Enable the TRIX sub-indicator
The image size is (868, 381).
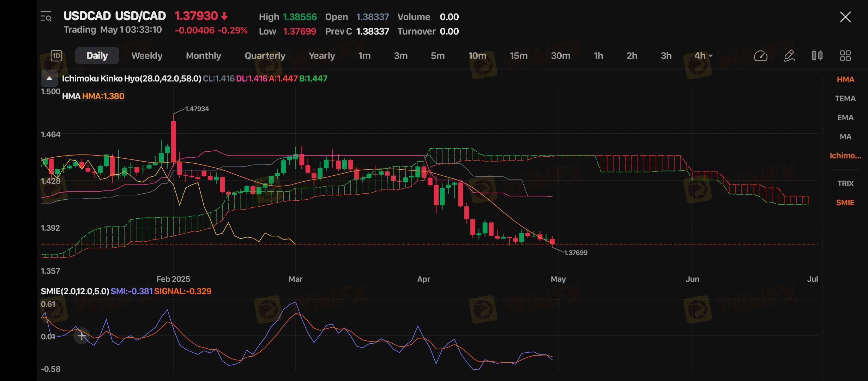845,183
